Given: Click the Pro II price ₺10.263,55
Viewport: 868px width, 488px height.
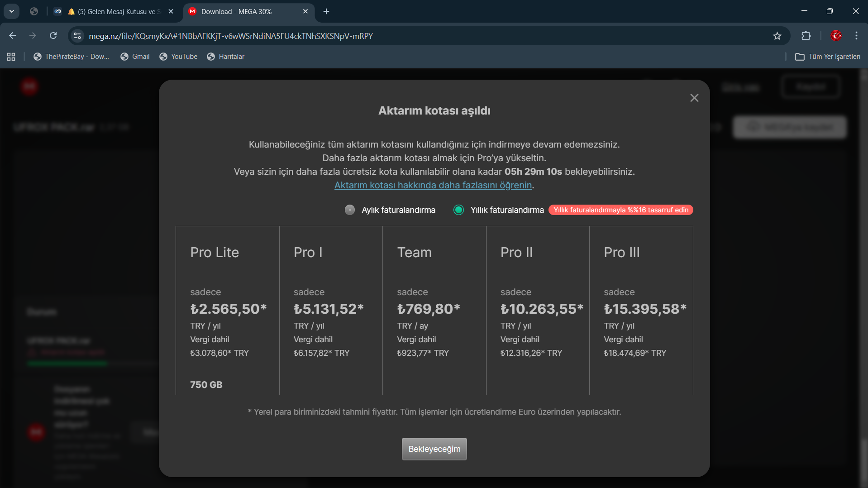Looking at the screenshot, I should click(x=542, y=309).
